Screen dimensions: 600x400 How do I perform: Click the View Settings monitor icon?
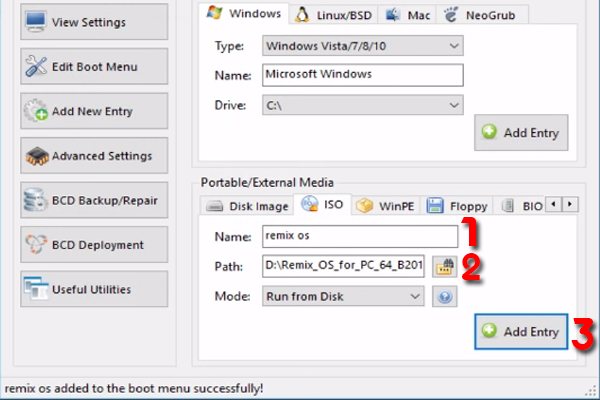point(36,21)
